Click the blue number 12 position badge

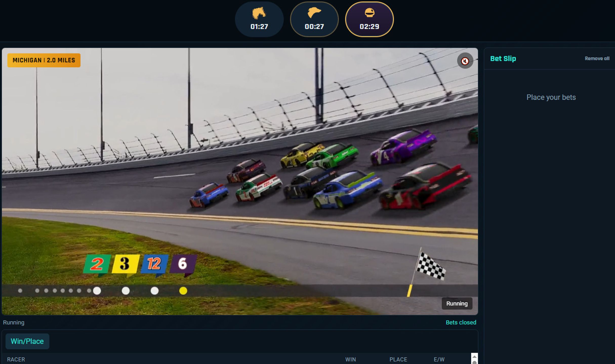click(x=154, y=264)
